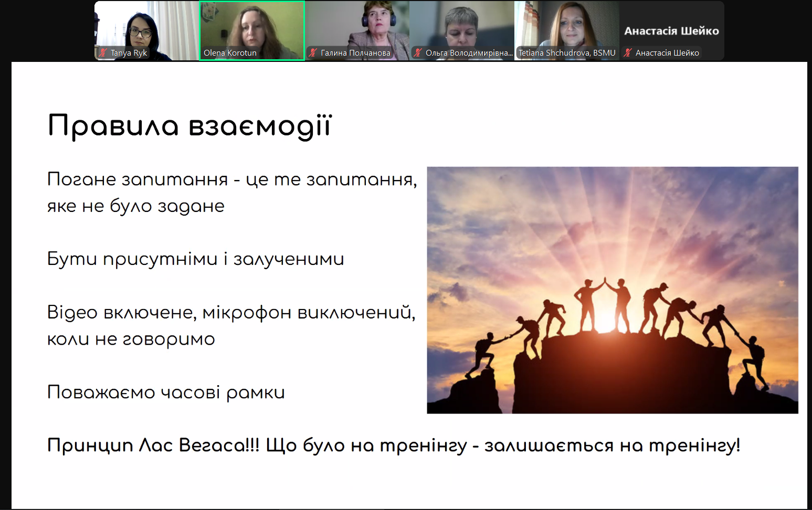This screenshot has width=812, height=510.
Task: Select Tetiana Shchudrova, BSMU video thumbnail
Action: pyautogui.click(x=567, y=30)
